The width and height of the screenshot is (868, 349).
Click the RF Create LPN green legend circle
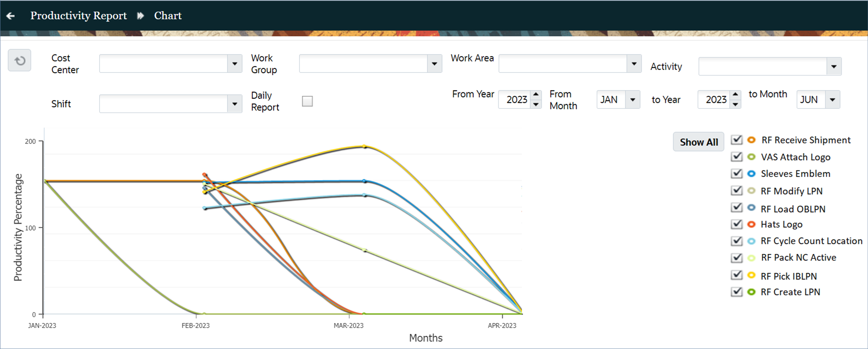tap(751, 292)
